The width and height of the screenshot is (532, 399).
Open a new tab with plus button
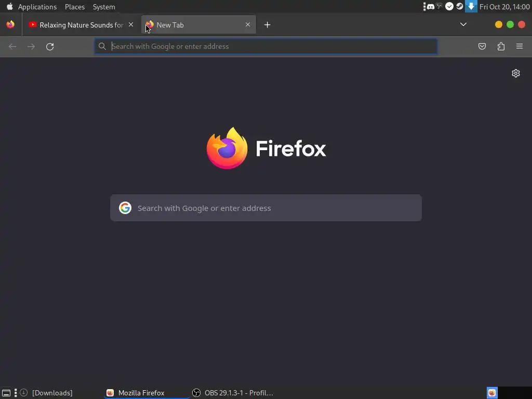tap(268, 25)
